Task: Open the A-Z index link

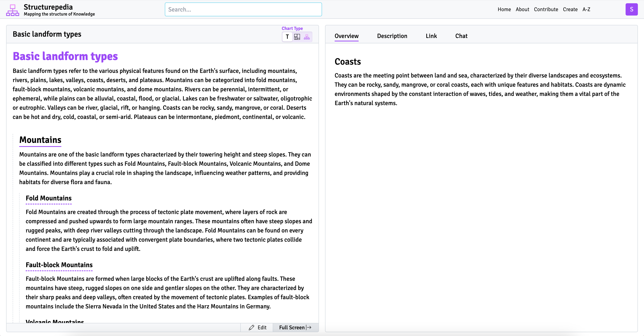Action: click(x=586, y=10)
